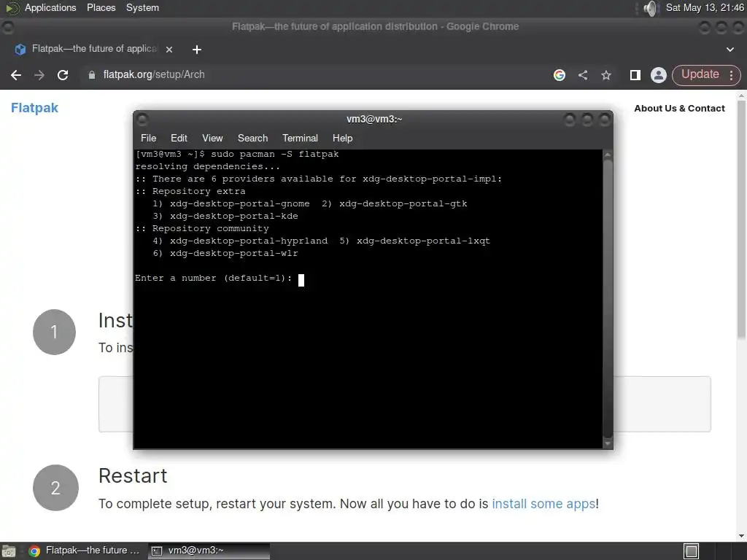
Task: Click the terminal scrollbar up arrow
Action: pos(608,155)
